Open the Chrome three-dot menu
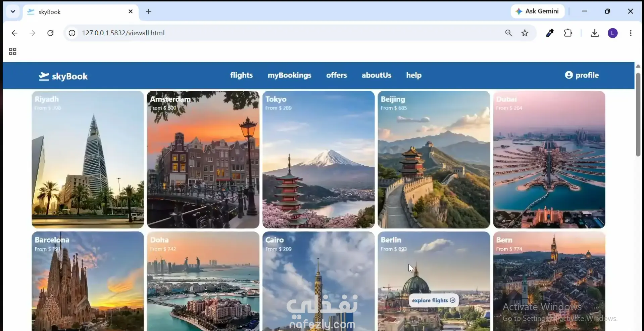The image size is (644, 331). pyautogui.click(x=631, y=33)
